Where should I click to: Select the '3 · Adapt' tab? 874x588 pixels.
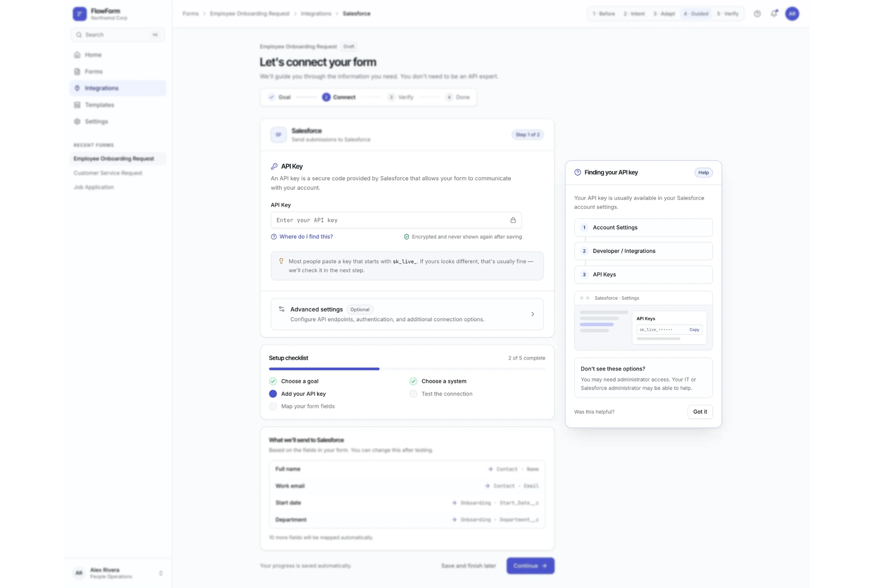664,14
